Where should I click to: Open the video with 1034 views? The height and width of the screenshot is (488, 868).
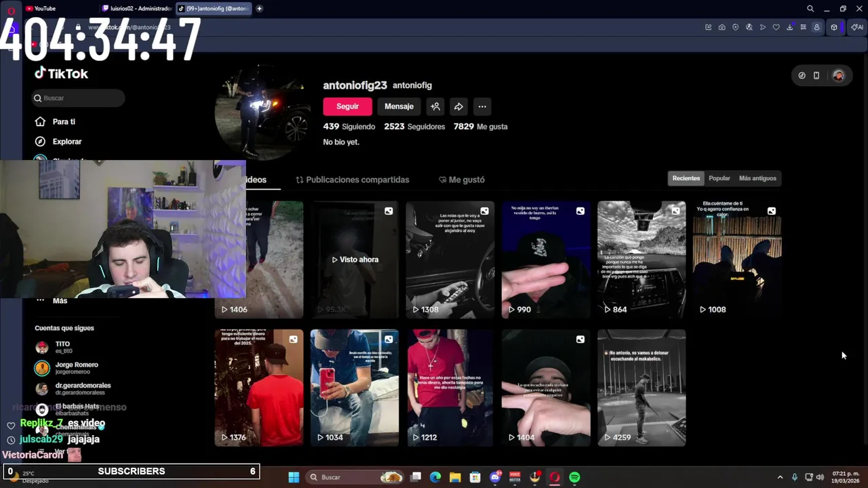click(x=354, y=388)
